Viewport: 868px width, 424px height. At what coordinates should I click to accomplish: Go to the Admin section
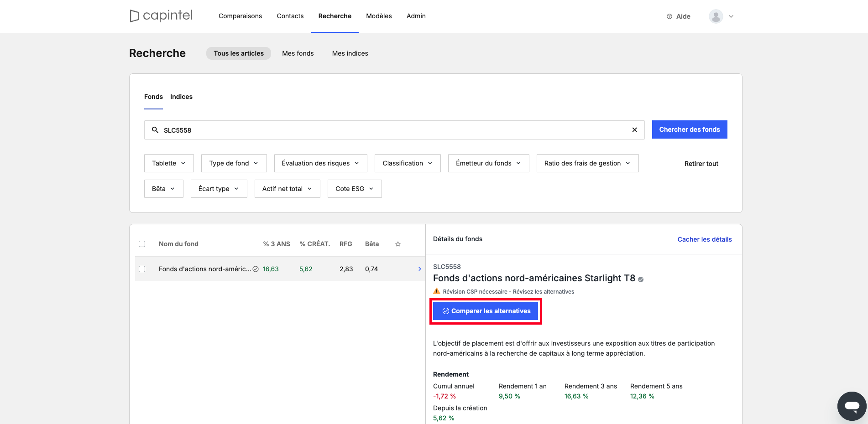pyautogui.click(x=416, y=16)
